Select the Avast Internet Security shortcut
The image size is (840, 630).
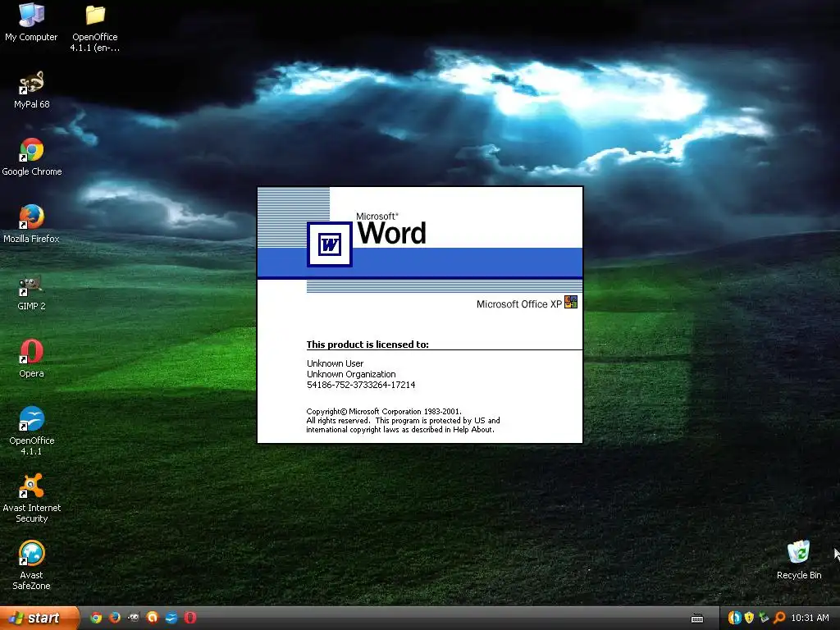coord(32,498)
